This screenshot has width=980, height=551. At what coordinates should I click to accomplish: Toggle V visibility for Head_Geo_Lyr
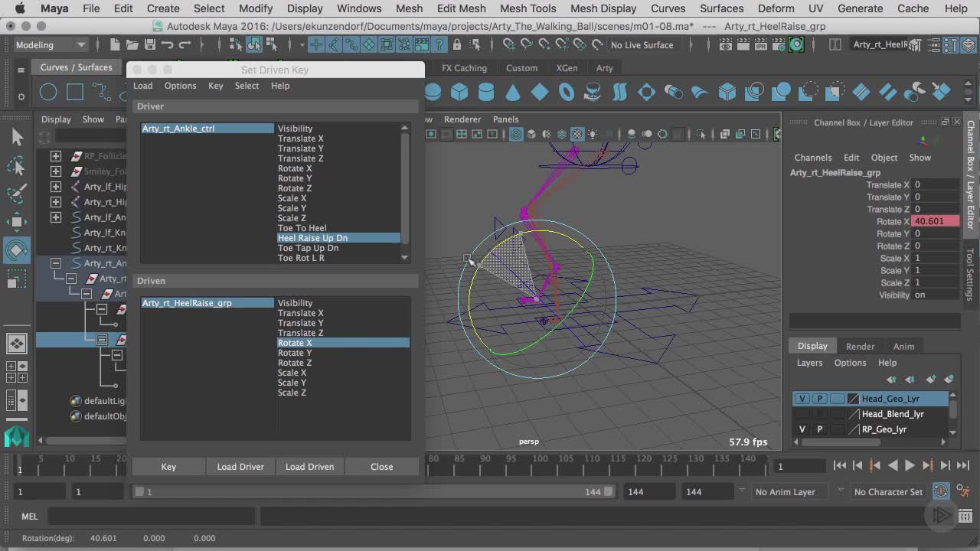click(x=802, y=399)
